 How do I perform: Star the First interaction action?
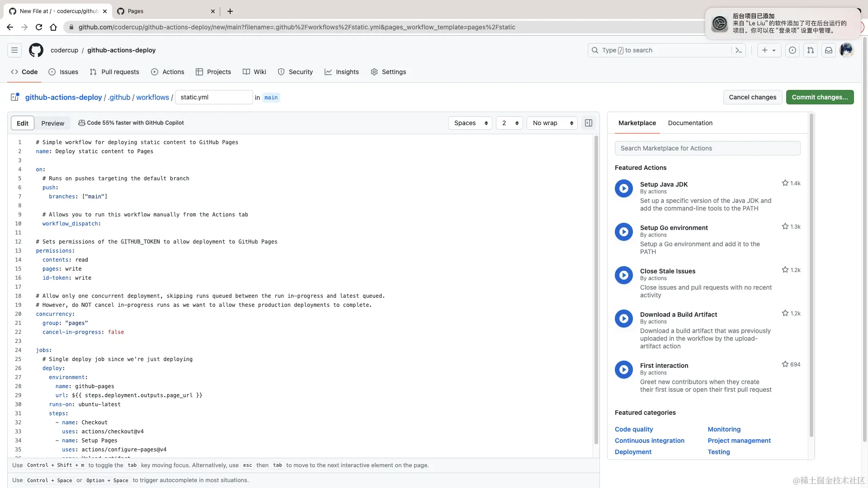pos(785,364)
